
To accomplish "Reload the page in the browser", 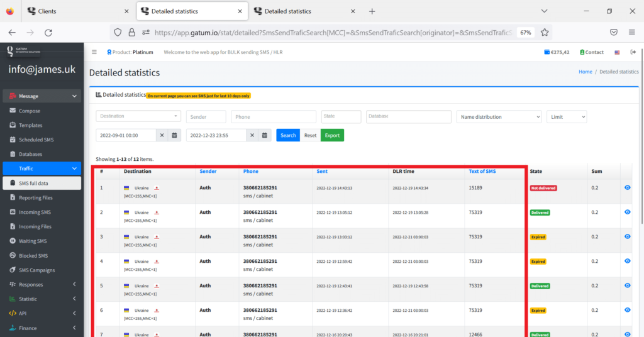I will 48,33.
